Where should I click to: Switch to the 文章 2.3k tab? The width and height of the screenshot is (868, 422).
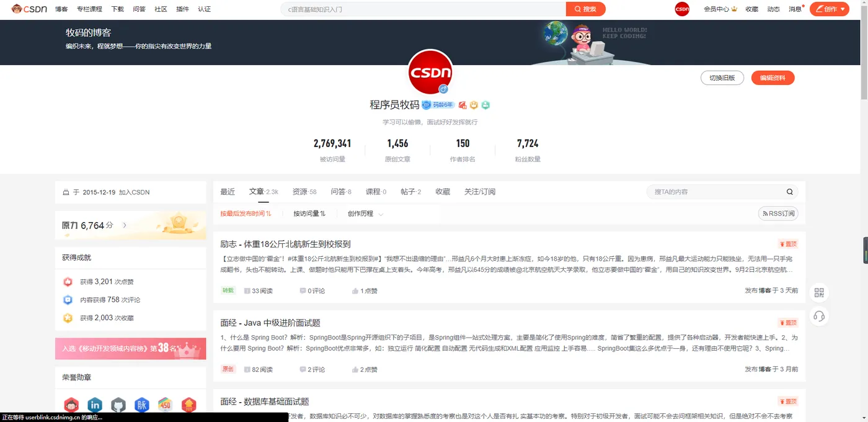263,192
